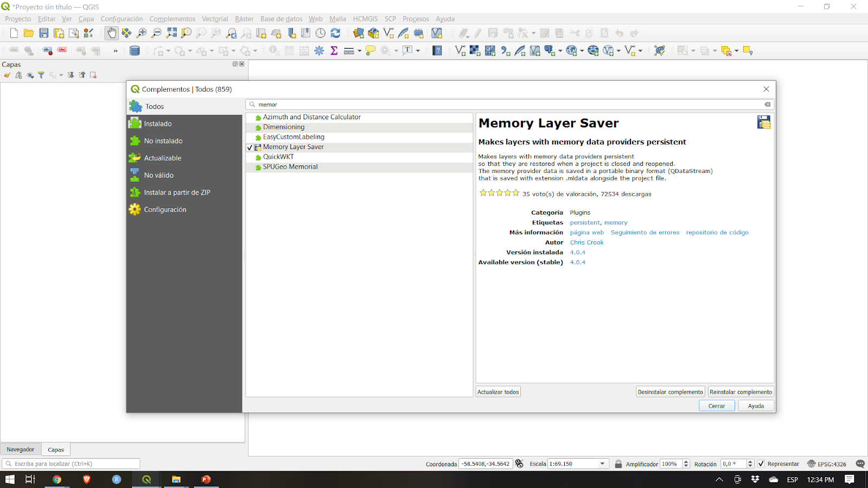Open the deselect features dropdown arrow
Viewport: 868px width, 488px height.
coord(737,51)
